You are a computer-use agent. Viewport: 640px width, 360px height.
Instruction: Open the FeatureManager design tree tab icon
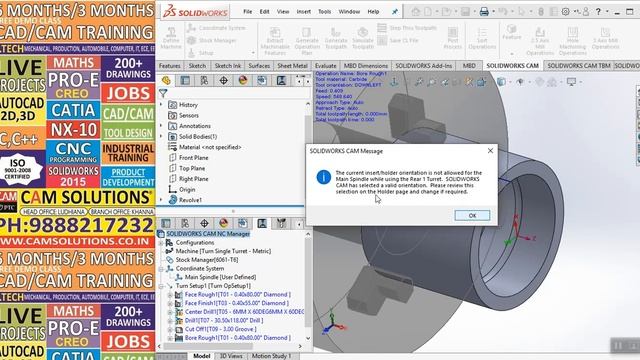coord(166,80)
